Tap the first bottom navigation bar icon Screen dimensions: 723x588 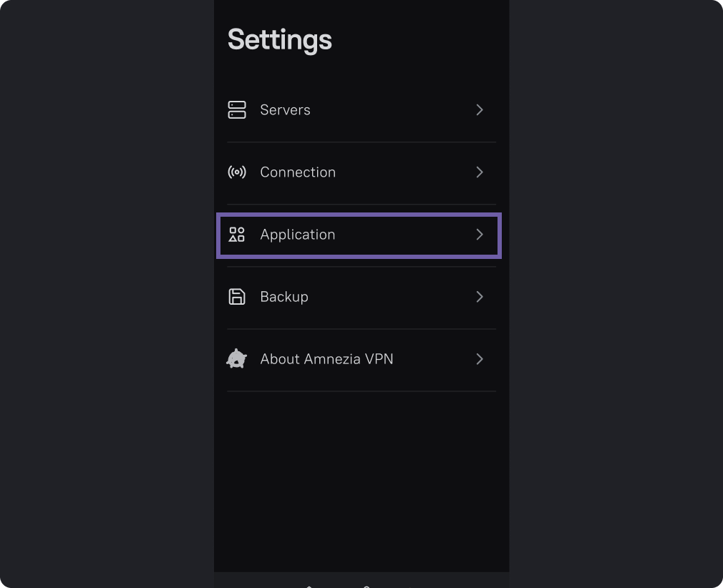click(x=309, y=585)
